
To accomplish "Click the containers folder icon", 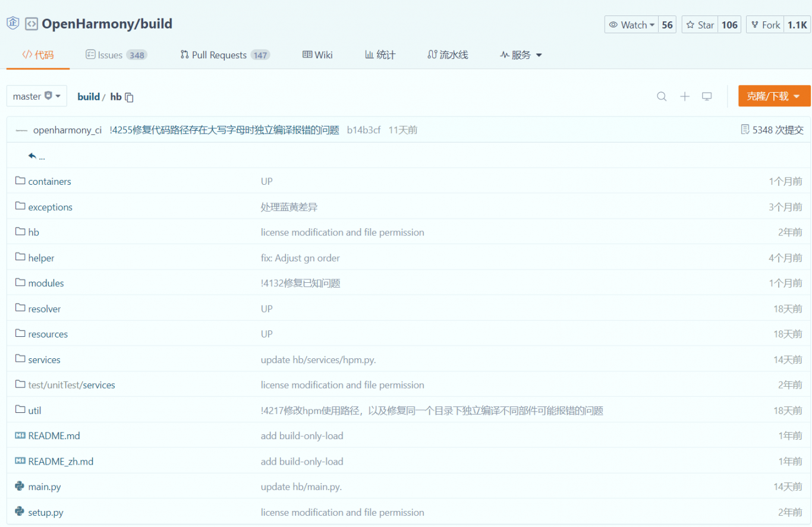I will (20, 181).
